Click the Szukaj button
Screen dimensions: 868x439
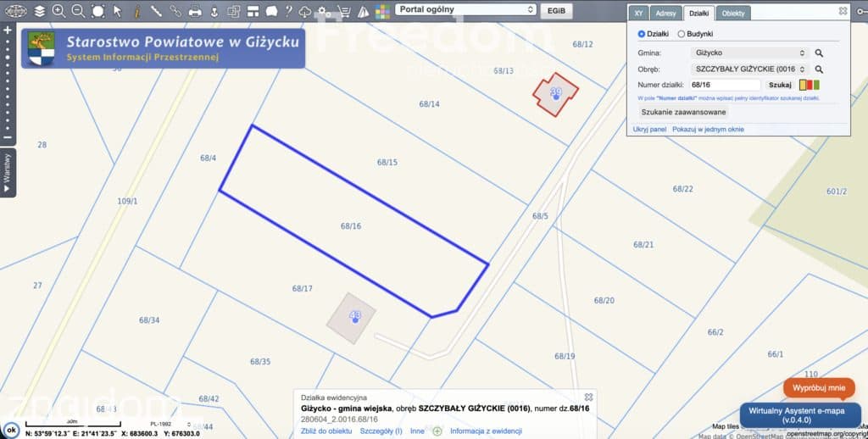[780, 85]
